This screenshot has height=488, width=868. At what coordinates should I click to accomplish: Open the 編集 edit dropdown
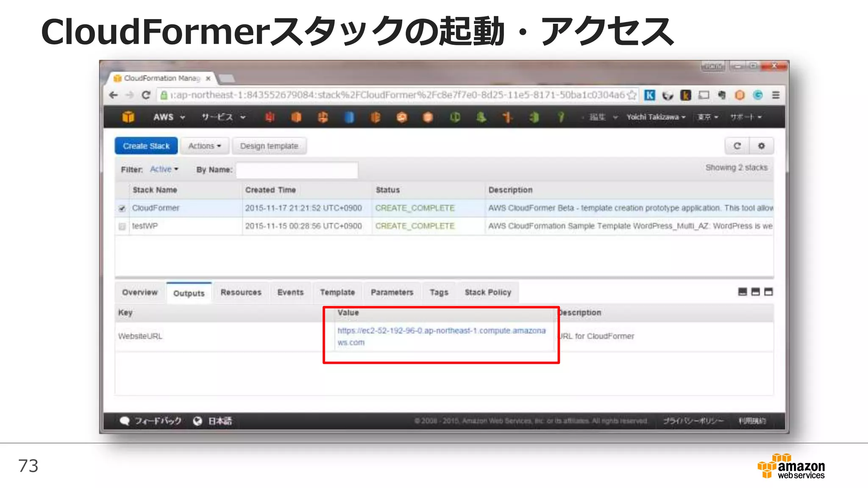point(604,117)
